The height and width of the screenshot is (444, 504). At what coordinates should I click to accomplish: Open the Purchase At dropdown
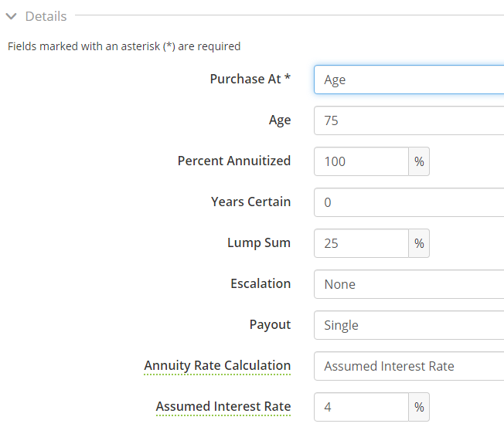click(409, 80)
